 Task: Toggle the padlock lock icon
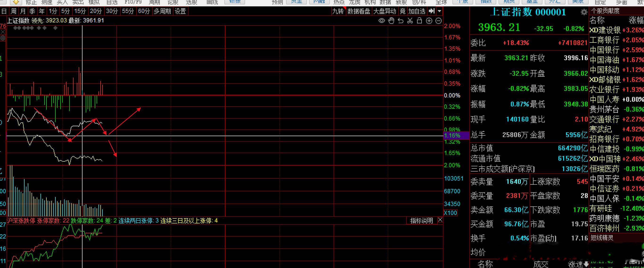419,21
